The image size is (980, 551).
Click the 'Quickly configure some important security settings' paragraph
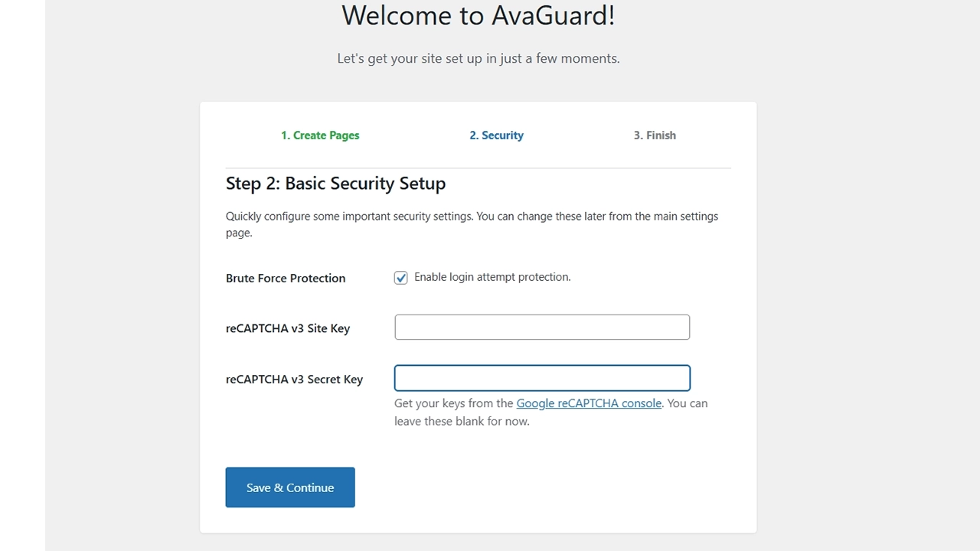pos(472,217)
